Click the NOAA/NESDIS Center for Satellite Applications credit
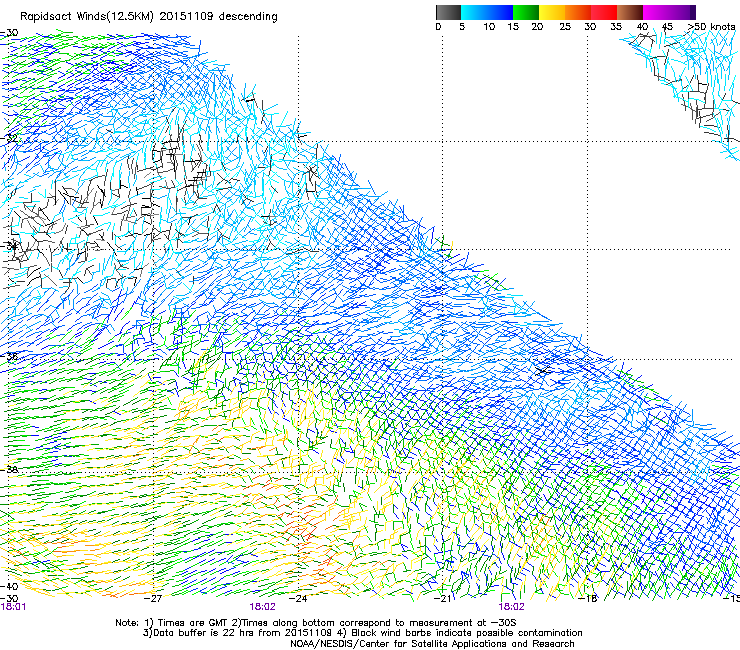 click(432, 644)
